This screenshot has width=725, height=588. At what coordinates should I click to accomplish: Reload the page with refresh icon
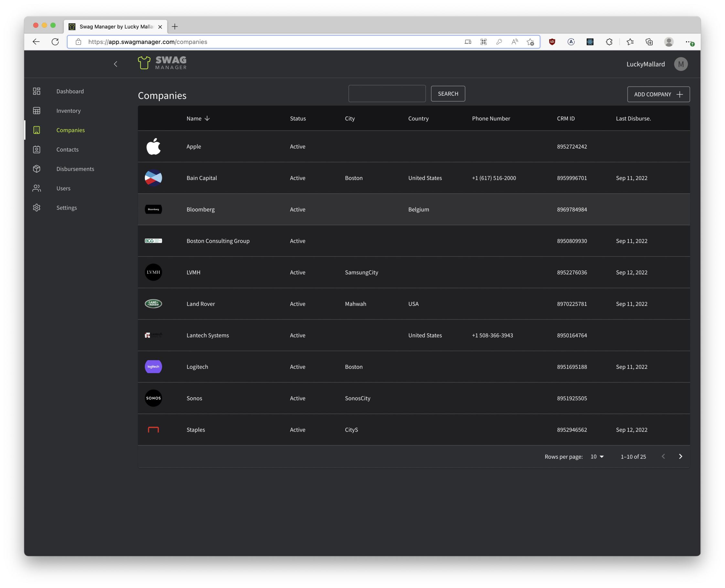coord(55,42)
